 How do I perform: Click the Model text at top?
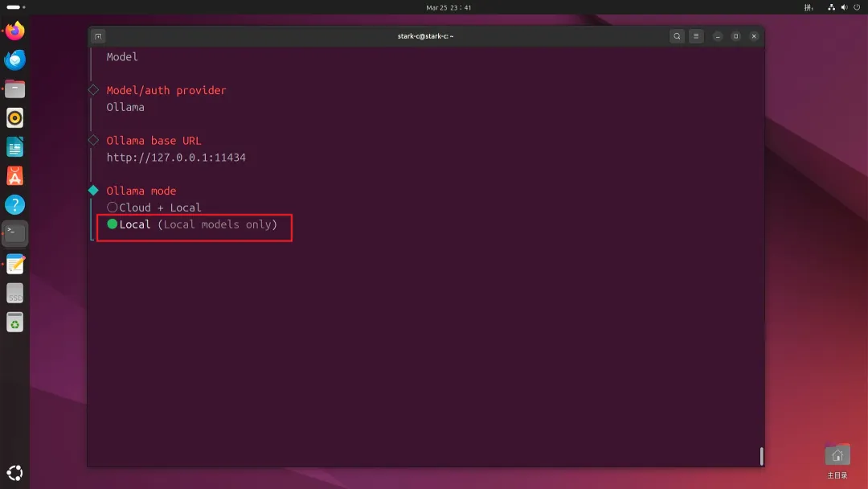pos(122,57)
